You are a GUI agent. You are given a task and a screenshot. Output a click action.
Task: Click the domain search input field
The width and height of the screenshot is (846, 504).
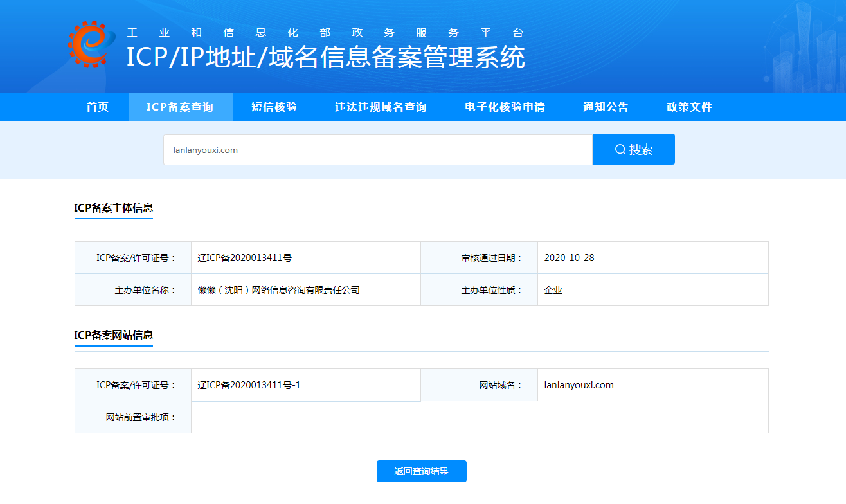(x=377, y=150)
